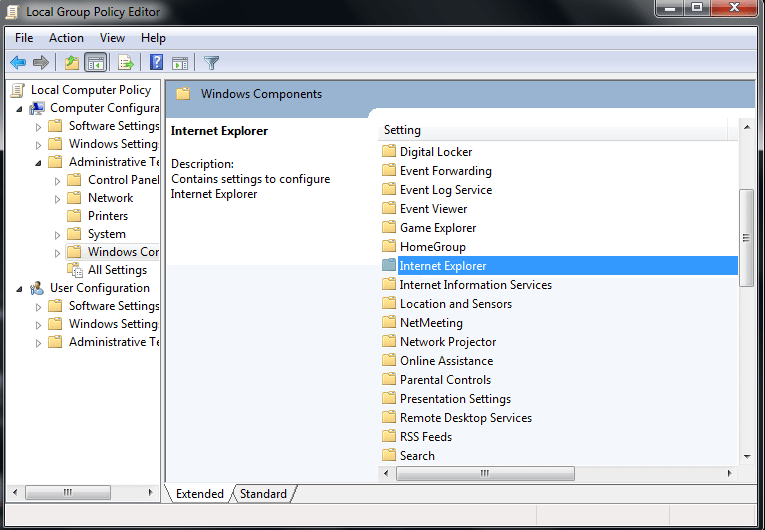The image size is (765, 530).
Task: Select Event Viewer in list
Action: [433, 208]
